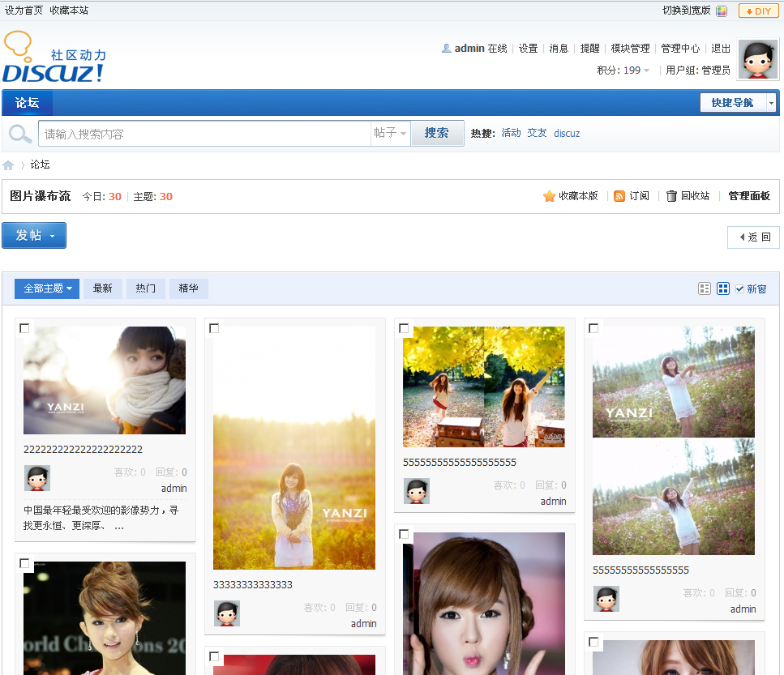
Task: Select checkbox on the 33333333333333 post card
Action: coord(214,328)
